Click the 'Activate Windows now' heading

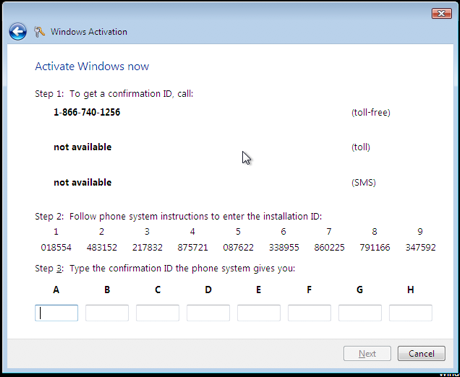coord(92,66)
